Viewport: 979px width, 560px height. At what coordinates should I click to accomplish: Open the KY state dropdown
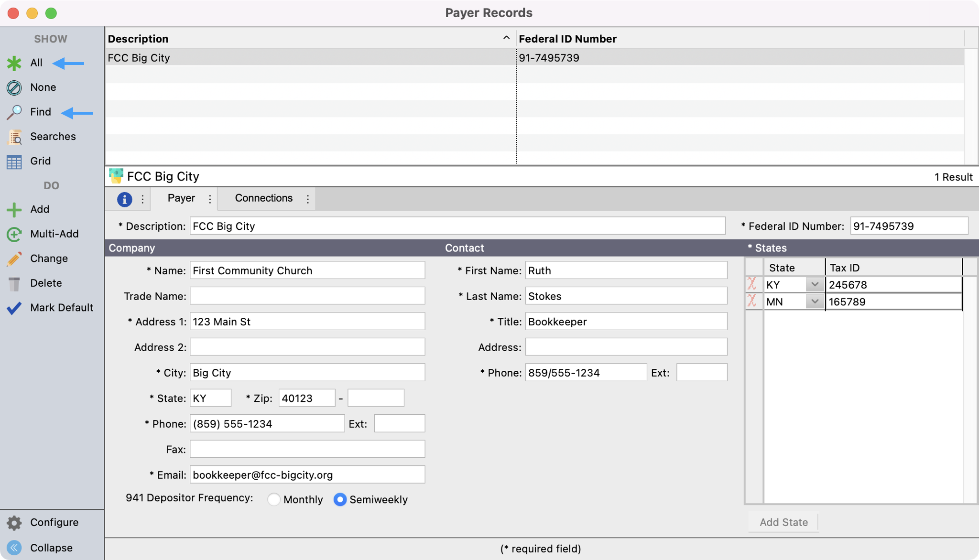814,285
